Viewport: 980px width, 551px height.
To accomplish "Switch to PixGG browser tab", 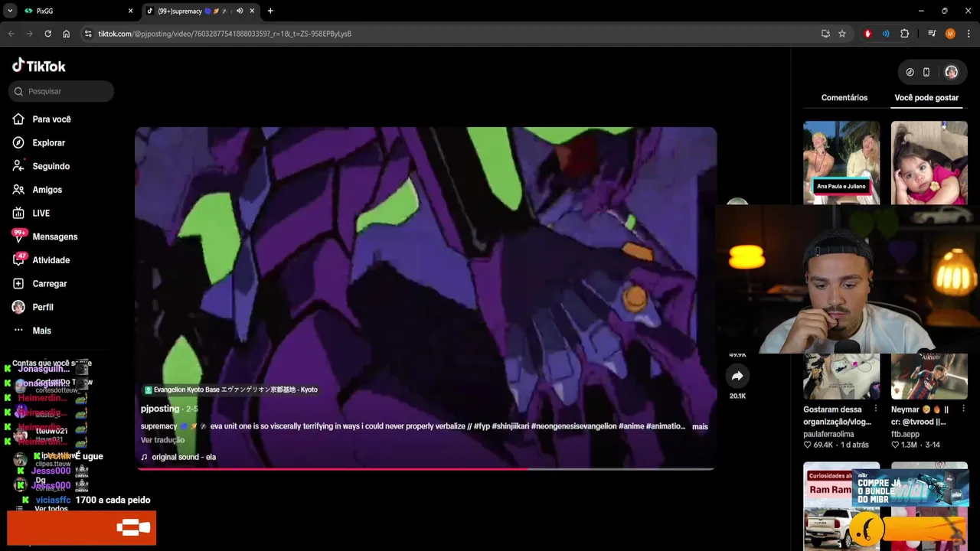I will point(77,11).
